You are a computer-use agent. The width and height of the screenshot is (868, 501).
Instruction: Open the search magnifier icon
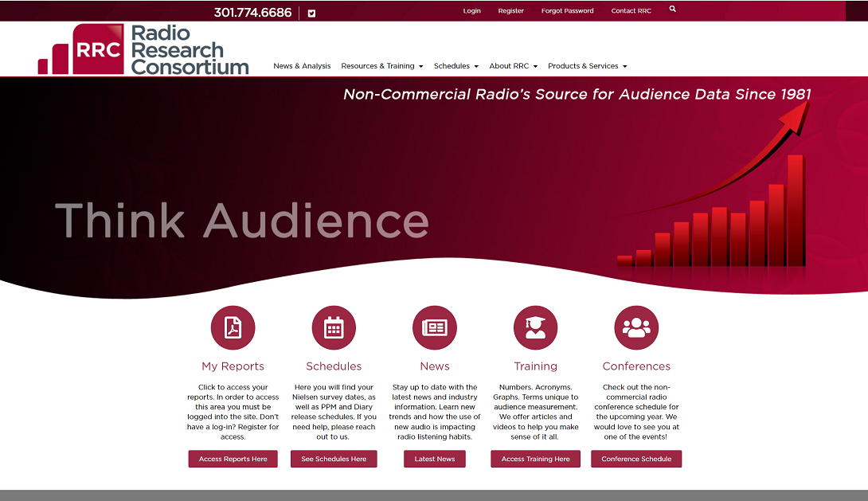pos(673,9)
